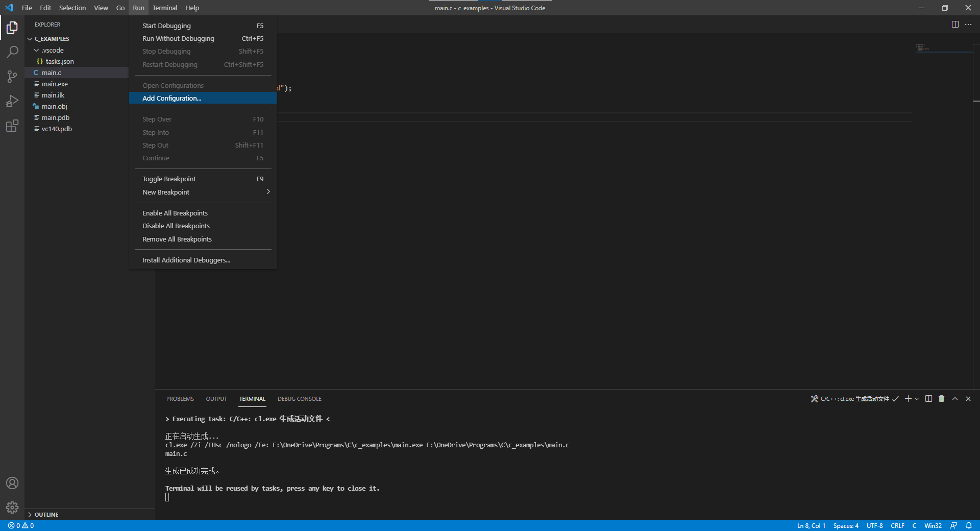Open the Selection menu
980x531 pixels.
click(x=72, y=8)
